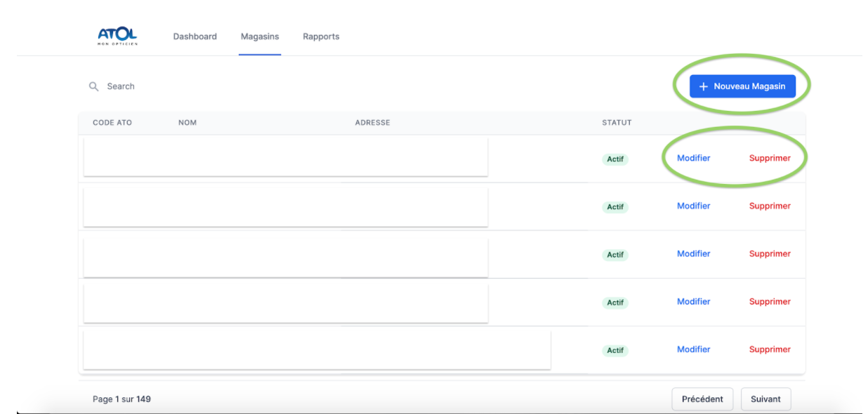
Task: Click Supprimer in the first row
Action: pos(769,158)
